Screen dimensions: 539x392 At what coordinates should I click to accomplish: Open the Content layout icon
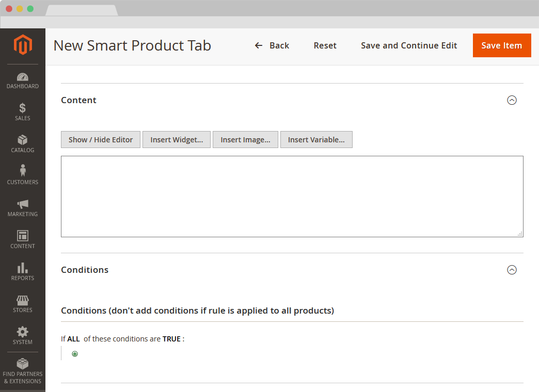click(x=23, y=236)
